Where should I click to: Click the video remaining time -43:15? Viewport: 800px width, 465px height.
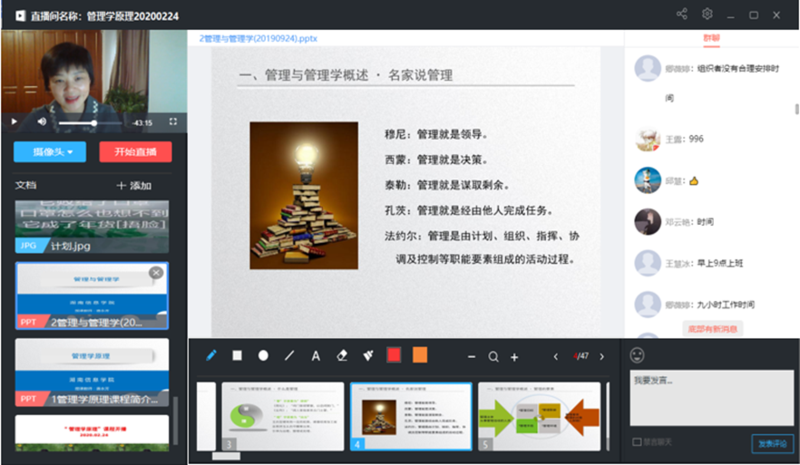pyautogui.click(x=142, y=123)
